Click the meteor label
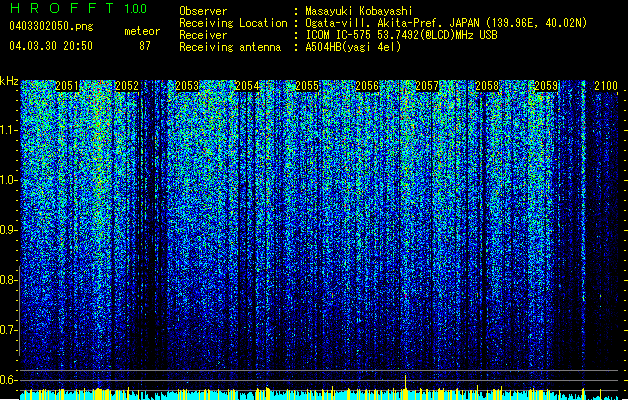 (142, 31)
